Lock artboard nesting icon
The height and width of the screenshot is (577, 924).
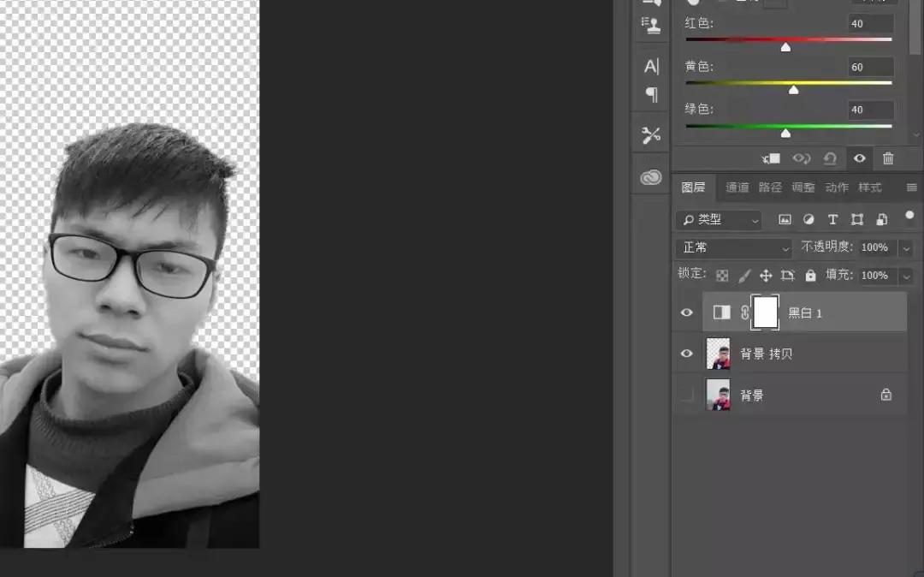pos(787,276)
